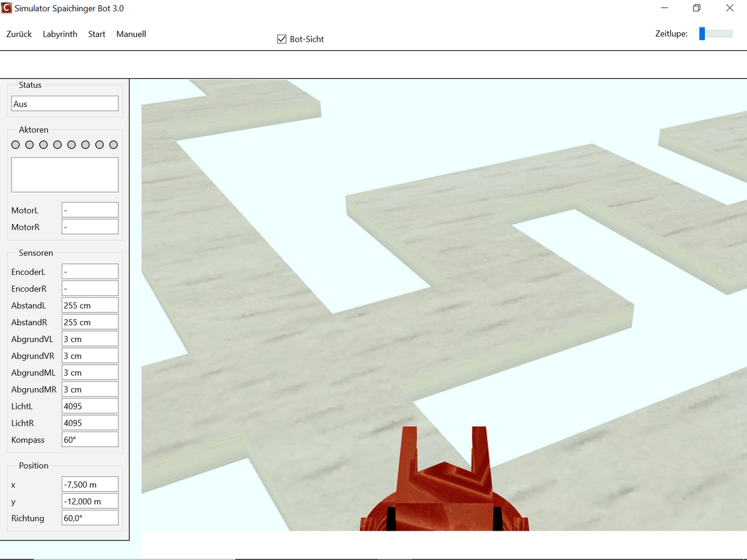Click the empty text box under Aktoren LEDs
Screen dimensions: 747x560
(x=65, y=175)
